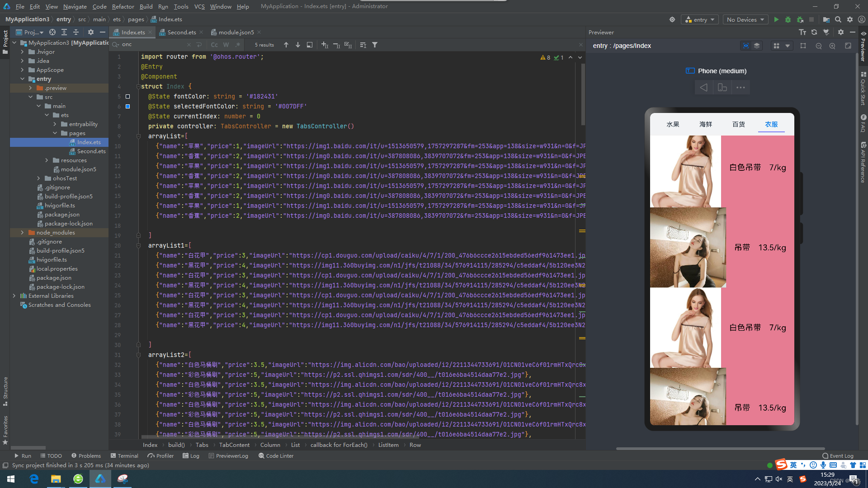Viewport: 868px width, 488px height.
Task: Refresh the Previewer
Action: coord(814,32)
